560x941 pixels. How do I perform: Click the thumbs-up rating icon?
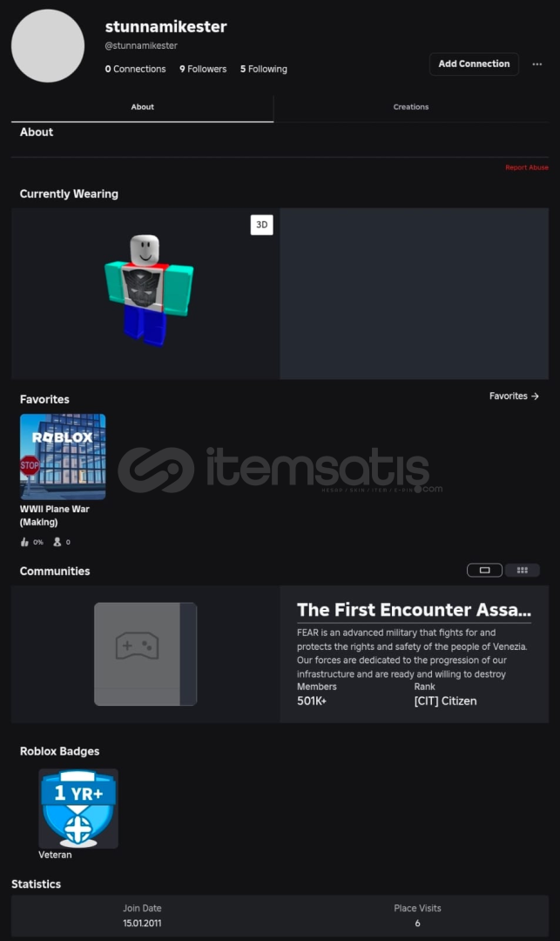click(24, 542)
